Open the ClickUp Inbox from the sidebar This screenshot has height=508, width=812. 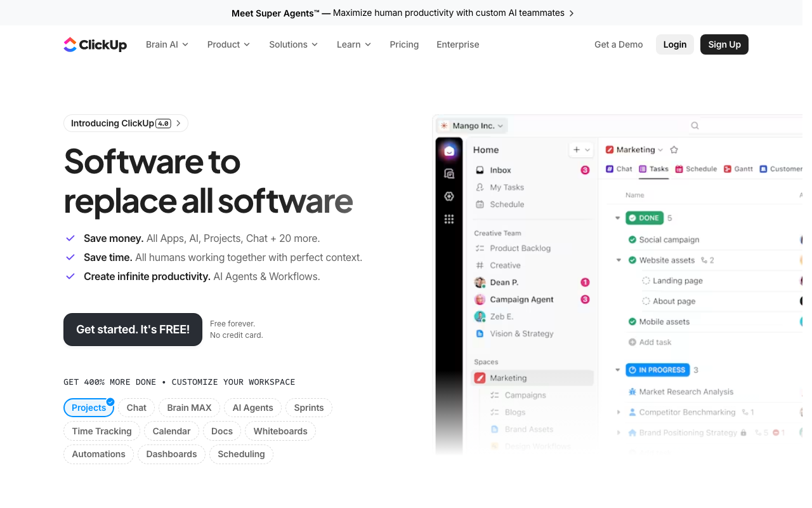500,170
